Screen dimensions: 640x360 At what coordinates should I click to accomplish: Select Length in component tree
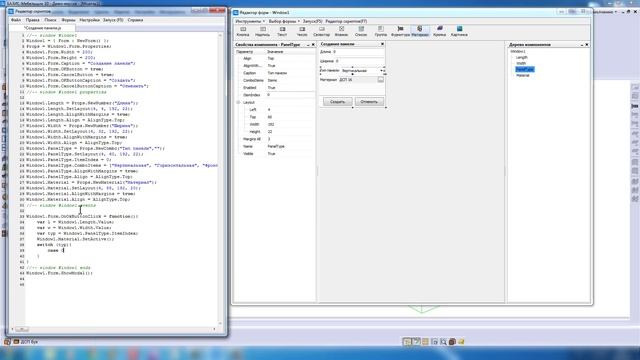(x=522, y=58)
